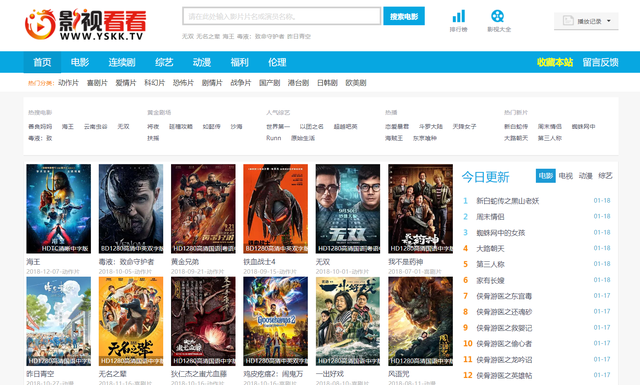Screen dimensions: 640x385
Task: Select the 日韩剧 hot category
Action: pos(327,83)
